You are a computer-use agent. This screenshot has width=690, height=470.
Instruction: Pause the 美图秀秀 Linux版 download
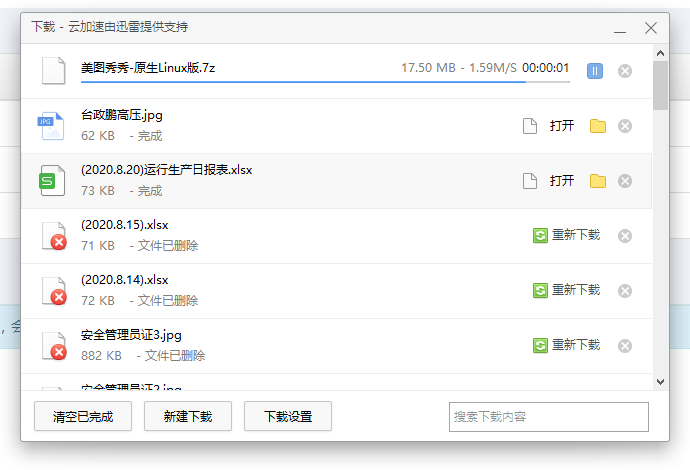click(595, 71)
